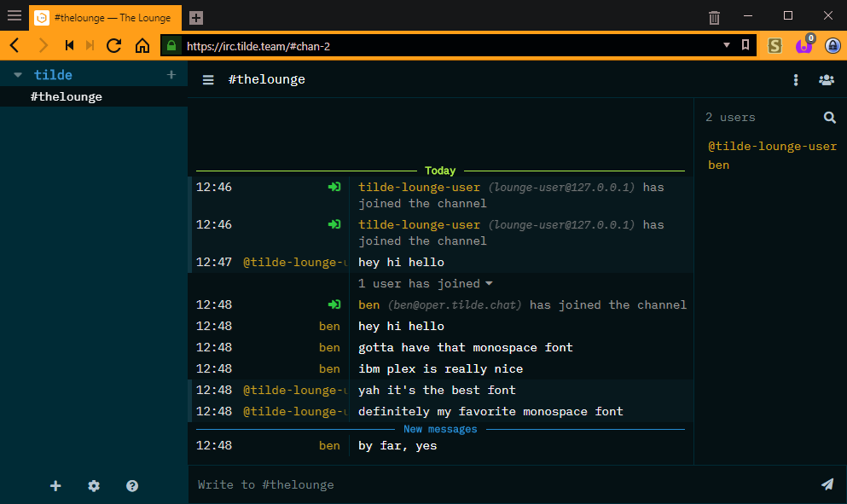Minimize the browser window
The width and height of the screenshot is (847, 504).
[748, 15]
